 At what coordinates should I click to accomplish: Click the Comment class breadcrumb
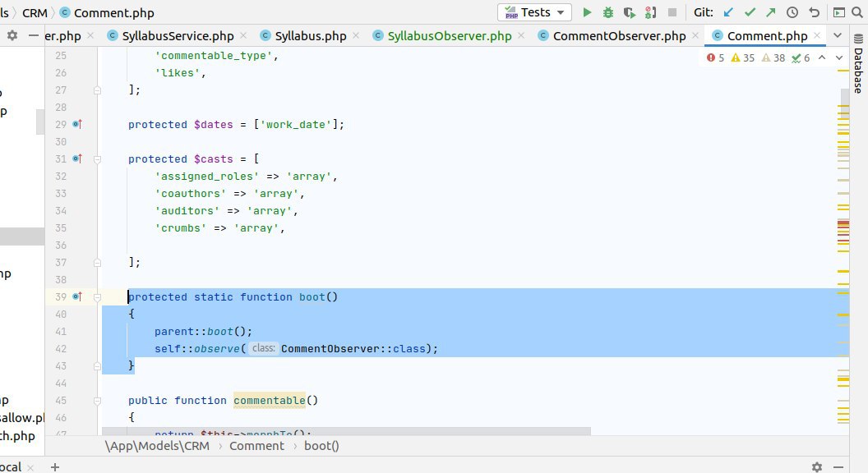[256, 446]
